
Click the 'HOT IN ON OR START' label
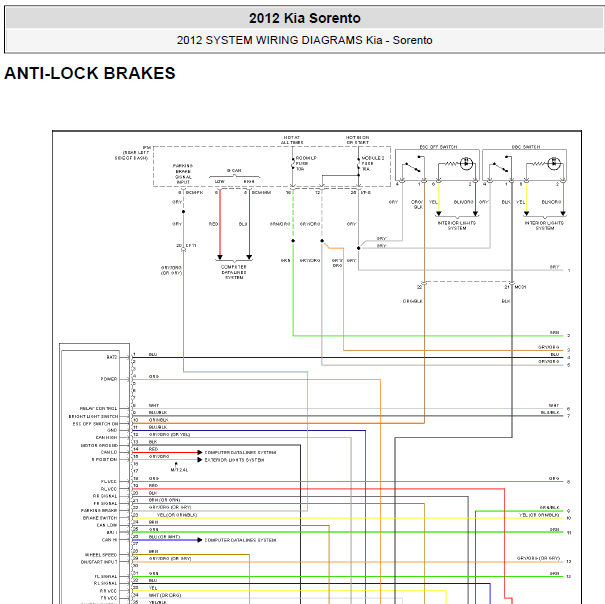pos(357,140)
